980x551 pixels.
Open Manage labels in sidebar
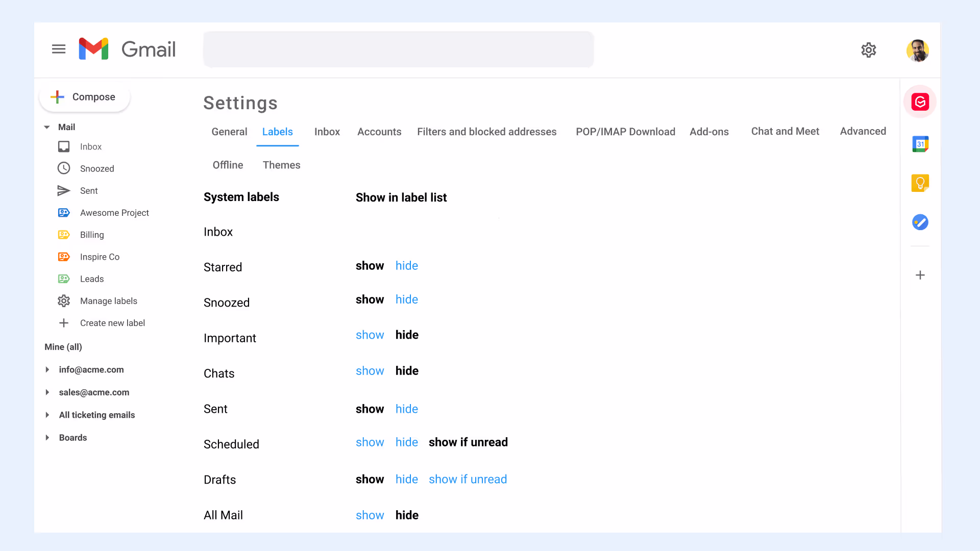click(108, 301)
